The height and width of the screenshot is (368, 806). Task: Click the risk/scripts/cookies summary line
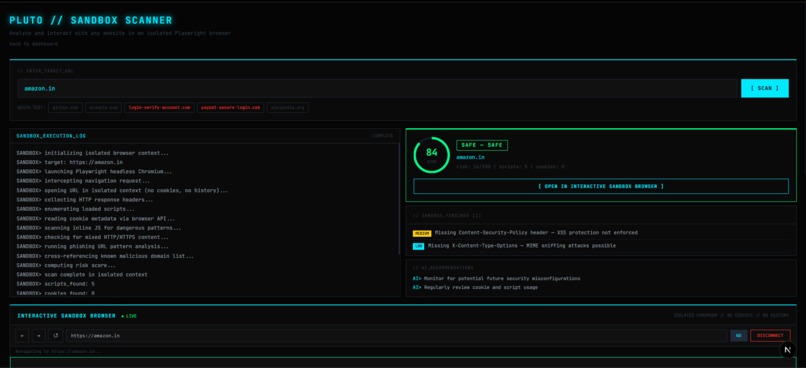[510, 167]
